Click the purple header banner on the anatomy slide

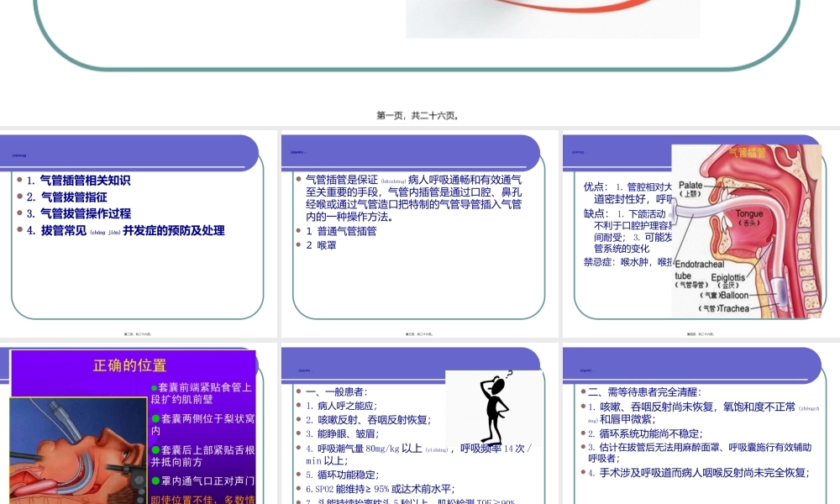point(617,151)
